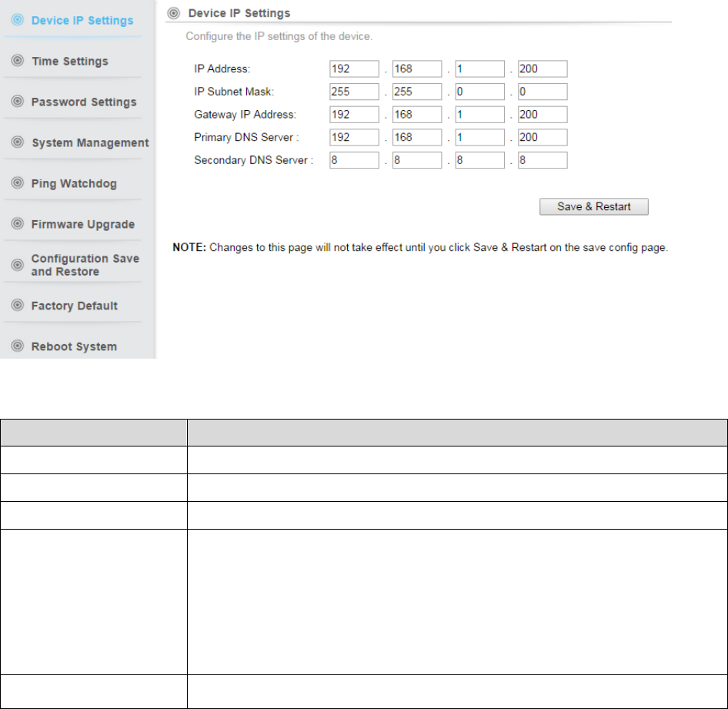
Task: Click the bullet icon beside Password Settings
Action: pos(17,101)
